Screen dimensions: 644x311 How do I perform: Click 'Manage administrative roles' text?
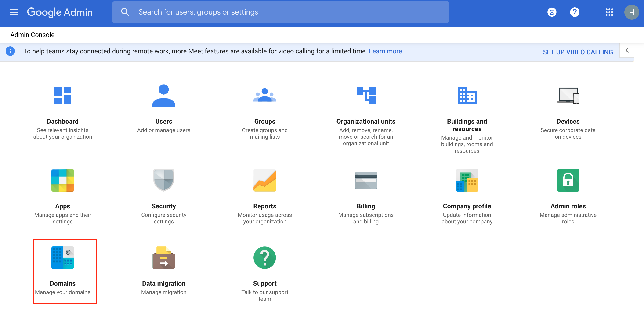[x=568, y=218]
